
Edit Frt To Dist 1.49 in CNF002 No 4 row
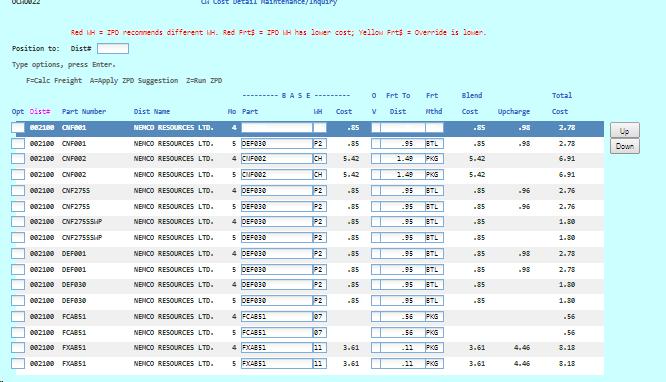pos(403,159)
